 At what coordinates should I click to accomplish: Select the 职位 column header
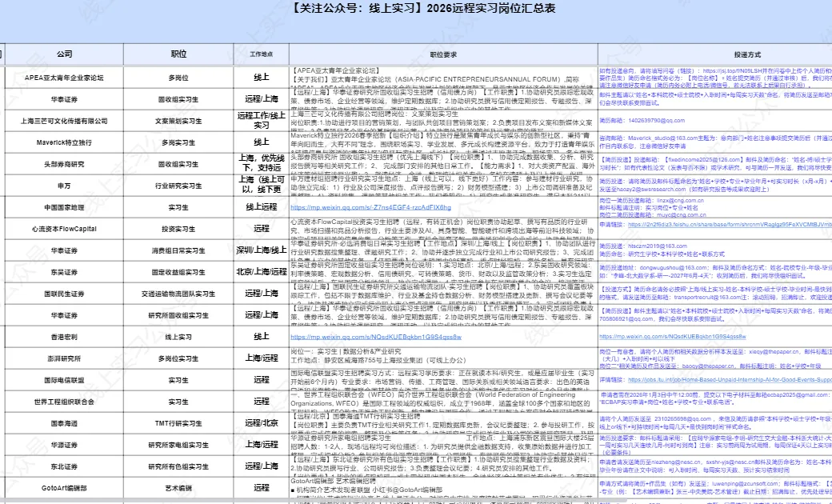178,54
